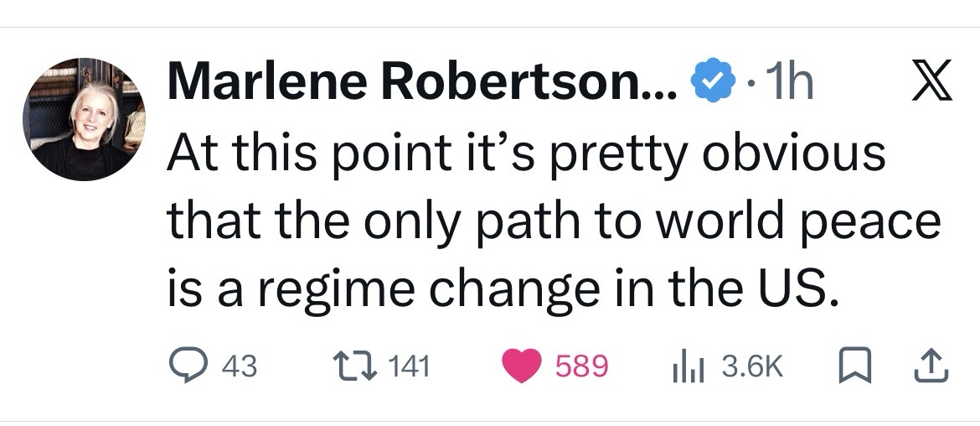
Task: Open Marlene Robertson's profile photo
Action: pos(83,119)
